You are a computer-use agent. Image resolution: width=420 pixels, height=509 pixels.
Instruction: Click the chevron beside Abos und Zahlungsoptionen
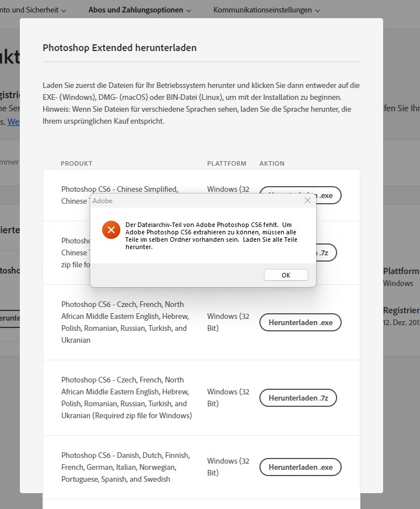pyautogui.click(x=189, y=10)
